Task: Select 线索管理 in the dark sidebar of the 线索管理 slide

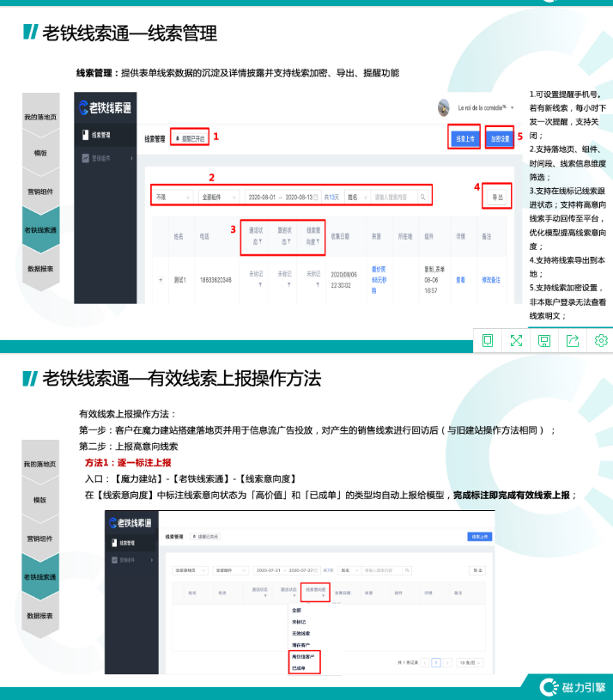Action: tap(106, 135)
